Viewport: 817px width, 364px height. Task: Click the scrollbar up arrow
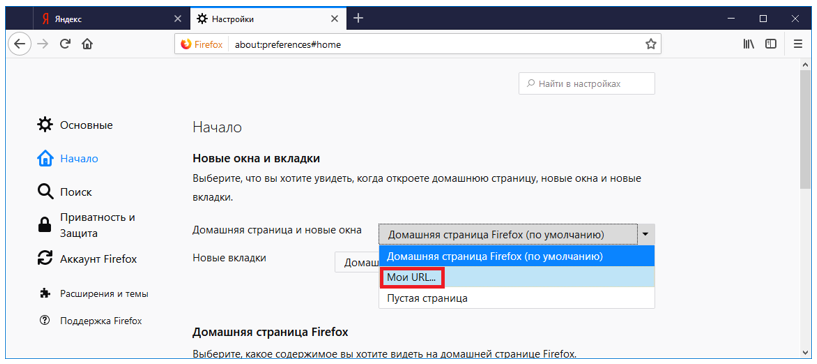pyautogui.click(x=805, y=64)
